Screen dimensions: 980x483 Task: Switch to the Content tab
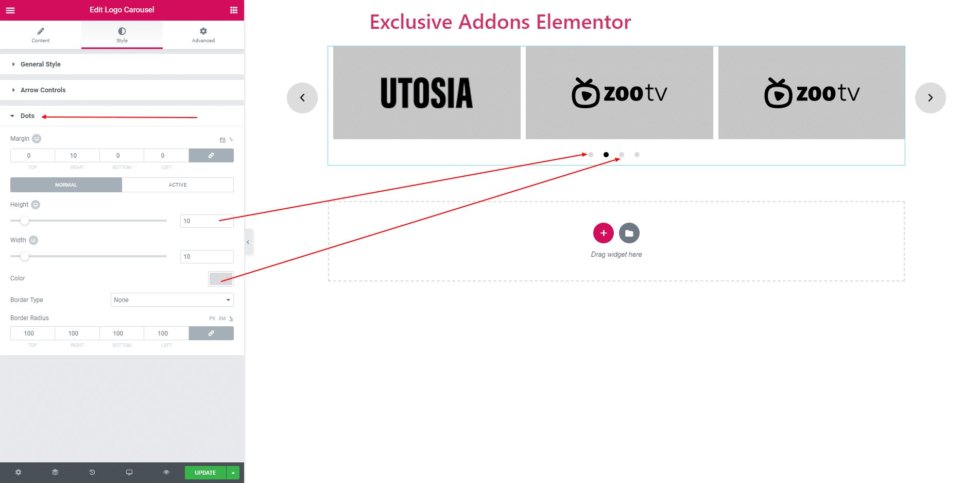41,35
